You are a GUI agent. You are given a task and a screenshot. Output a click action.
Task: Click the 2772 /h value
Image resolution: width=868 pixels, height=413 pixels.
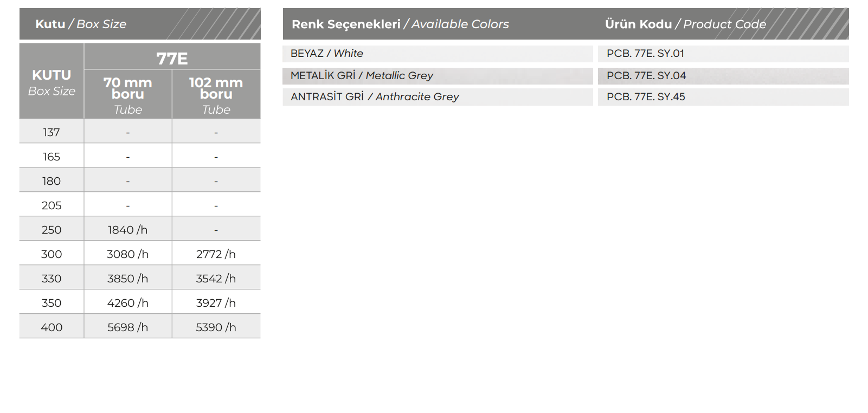point(216,254)
